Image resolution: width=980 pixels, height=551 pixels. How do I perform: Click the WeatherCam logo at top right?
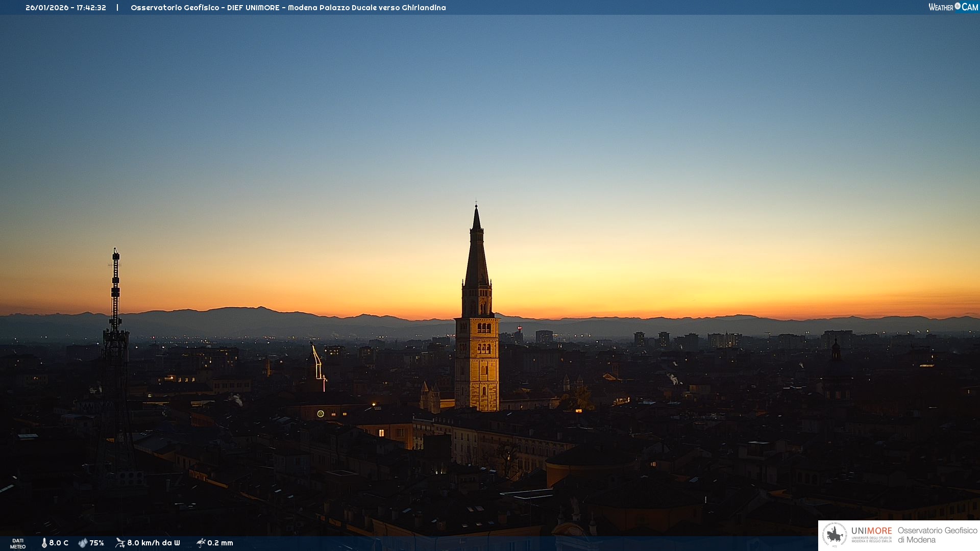coord(953,7)
